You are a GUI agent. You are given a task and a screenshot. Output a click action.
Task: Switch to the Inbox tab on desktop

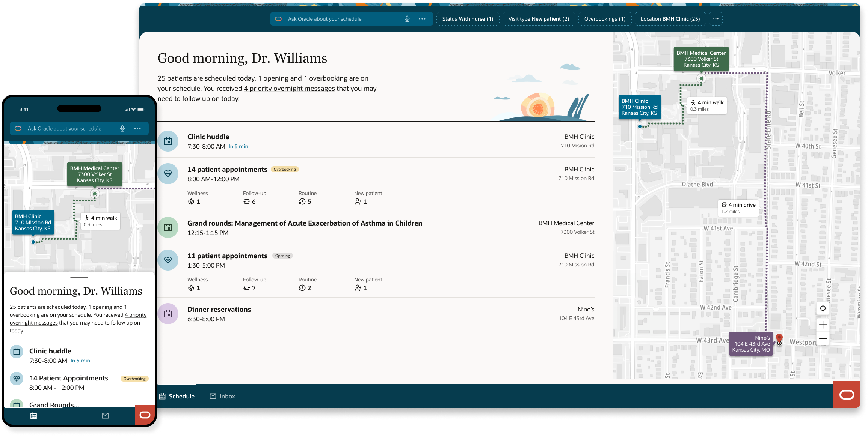(x=222, y=396)
